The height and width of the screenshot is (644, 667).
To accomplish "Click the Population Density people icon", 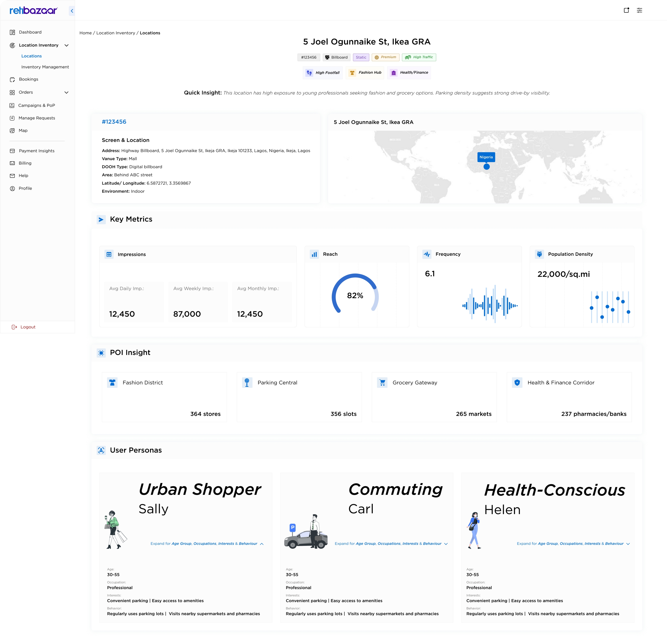I will 539,254.
